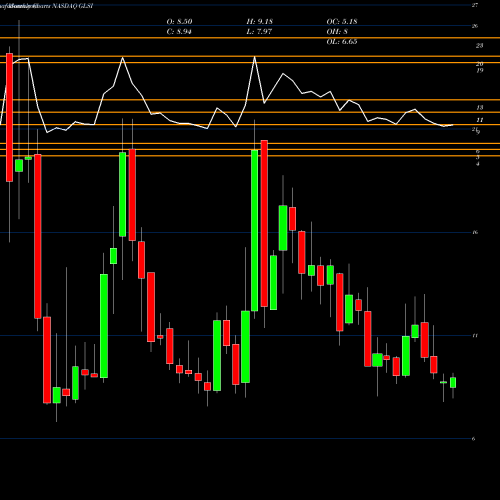Select the close price 'C: 8.94'
500x500 pixels.
[x=179, y=32]
